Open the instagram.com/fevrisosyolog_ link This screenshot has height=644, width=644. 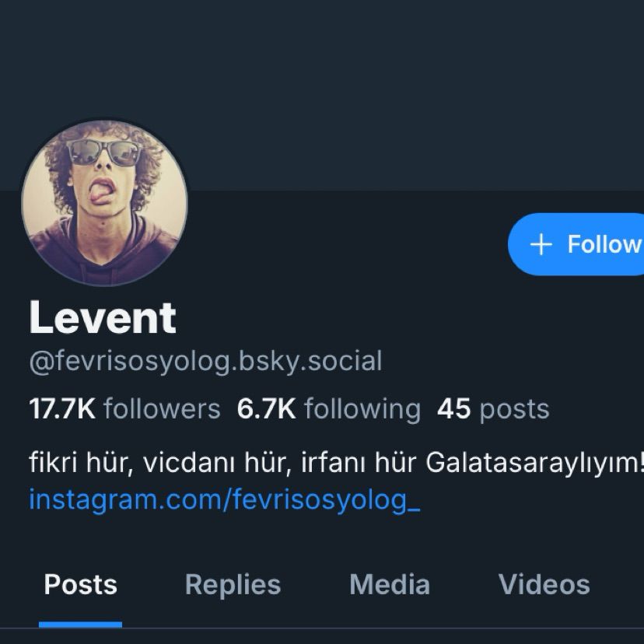click(224, 499)
